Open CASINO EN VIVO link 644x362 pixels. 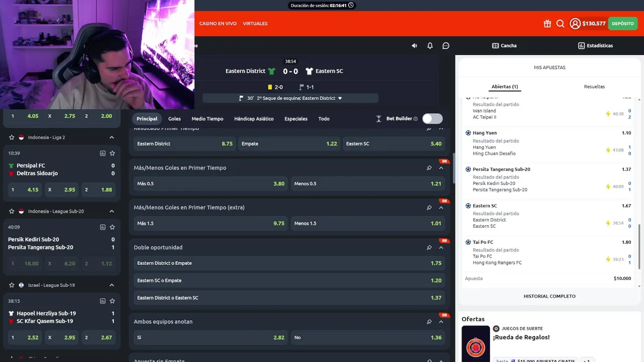[218, 24]
